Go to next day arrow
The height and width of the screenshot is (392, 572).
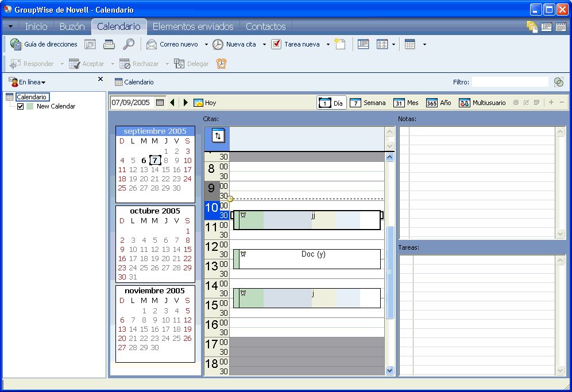185,103
